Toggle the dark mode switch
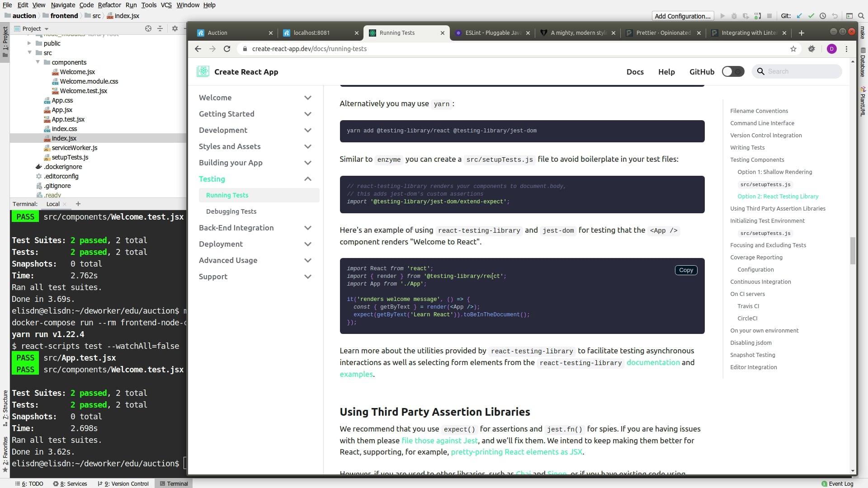The width and height of the screenshot is (868, 488). pyautogui.click(x=733, y=71)
